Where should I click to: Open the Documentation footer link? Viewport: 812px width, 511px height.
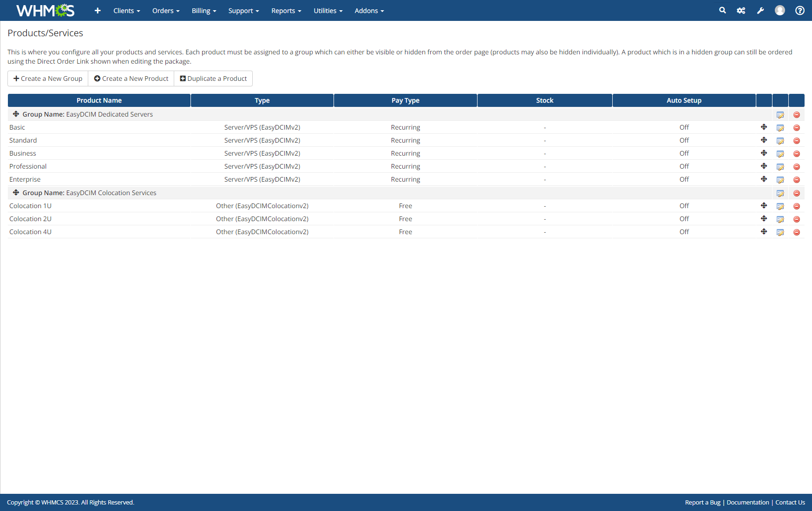pos(748,503)
